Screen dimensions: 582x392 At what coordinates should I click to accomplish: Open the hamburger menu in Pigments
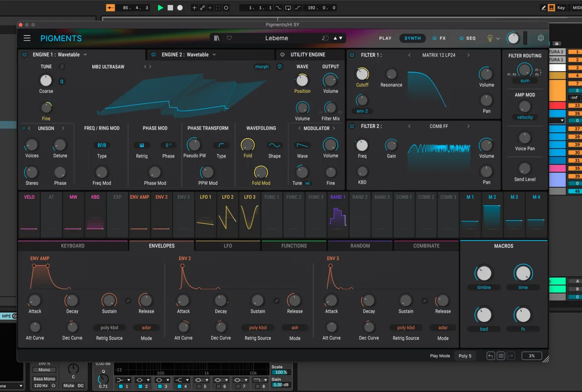click(x=27, y=38)
